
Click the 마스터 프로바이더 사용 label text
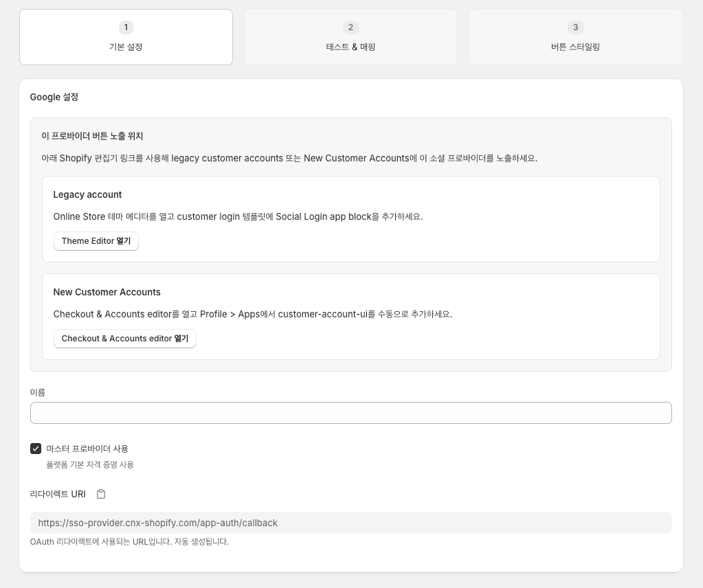point(87,449)
